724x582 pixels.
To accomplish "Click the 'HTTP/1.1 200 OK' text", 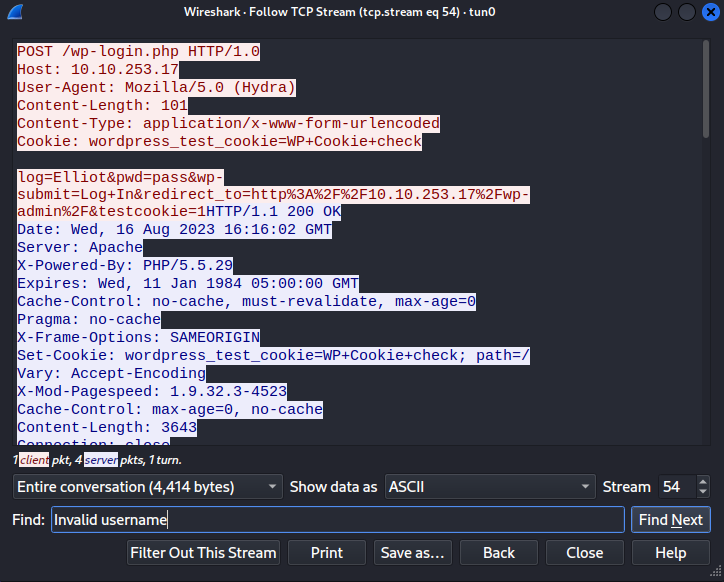I will pyautogui.click(x=273, y=212).
